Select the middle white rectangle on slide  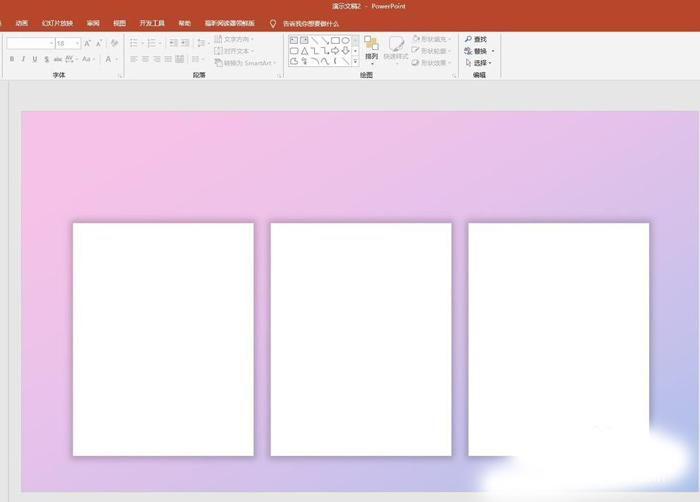(x=360, y=338)
